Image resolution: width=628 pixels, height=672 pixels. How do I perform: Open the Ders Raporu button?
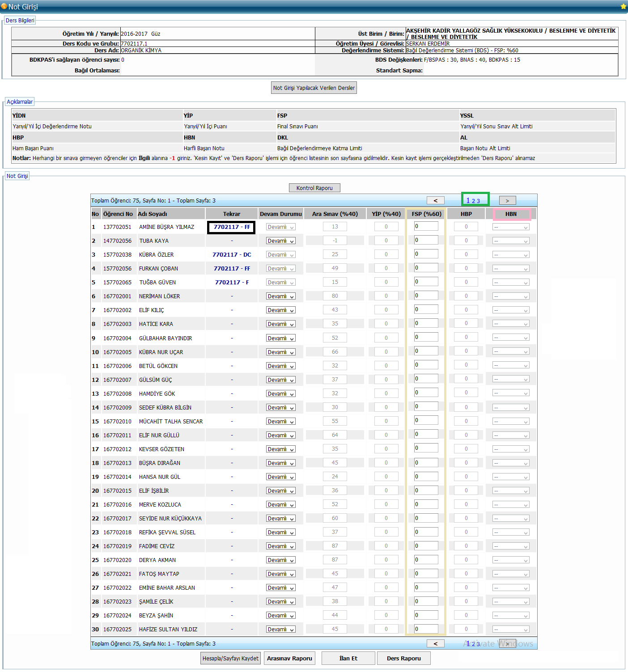[404, 658]
